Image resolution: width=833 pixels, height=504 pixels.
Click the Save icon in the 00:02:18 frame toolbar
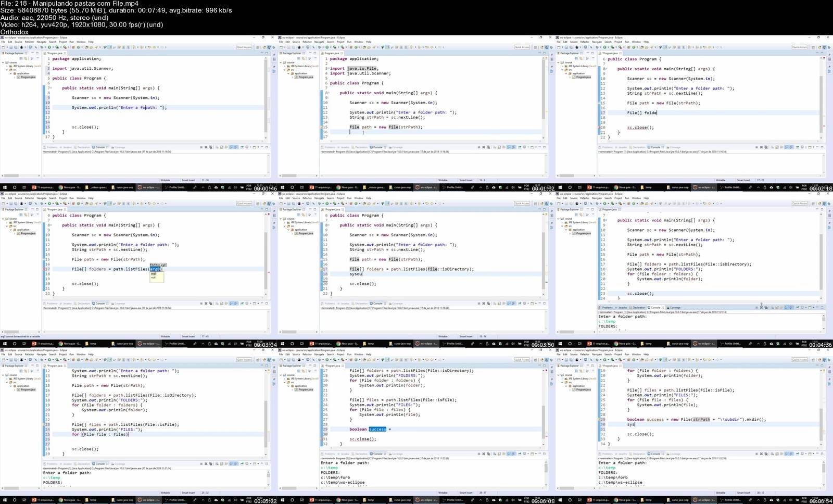pyautogui.click(x=567, y=47)
